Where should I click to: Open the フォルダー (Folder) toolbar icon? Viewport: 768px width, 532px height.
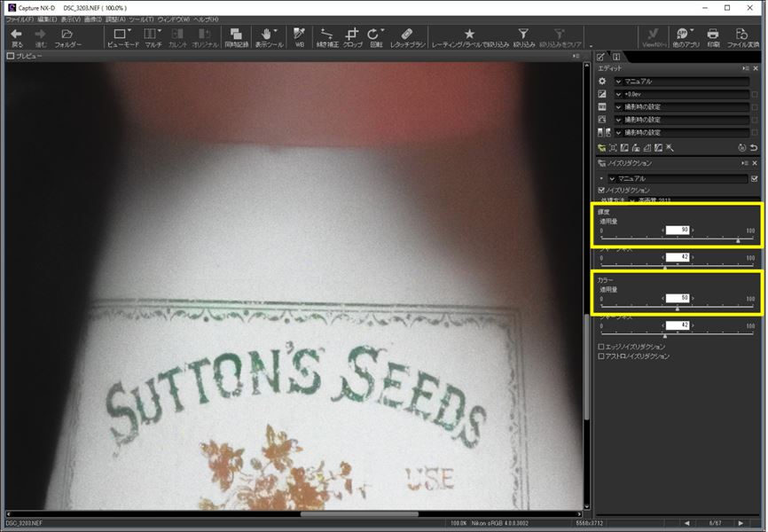click(x=67, y=34)
